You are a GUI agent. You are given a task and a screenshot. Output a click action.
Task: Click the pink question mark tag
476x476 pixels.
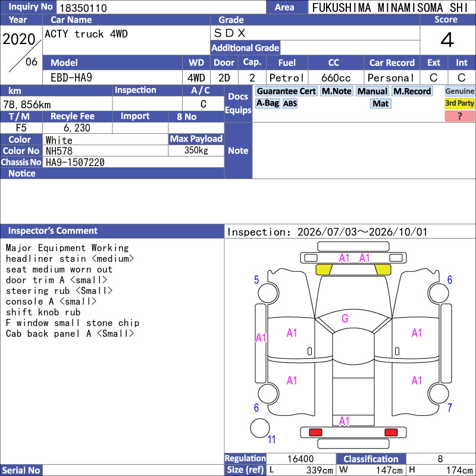pos(459,116)
